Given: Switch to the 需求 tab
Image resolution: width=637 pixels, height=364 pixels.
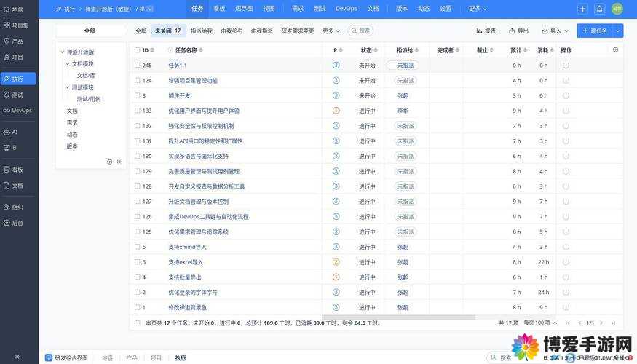Looking at the screenshot, I should pyautogui.click(x=298, y=9).
